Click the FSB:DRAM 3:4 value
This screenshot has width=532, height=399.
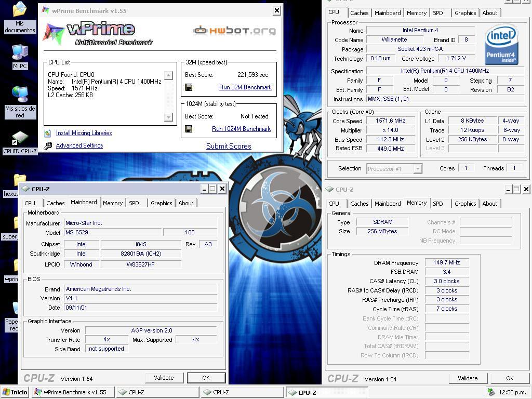point(446,272)
